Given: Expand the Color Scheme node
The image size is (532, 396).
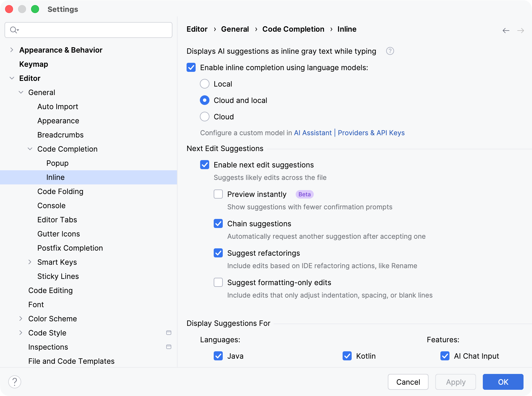Looking at the screenshot, I should [x=21, y=318].
